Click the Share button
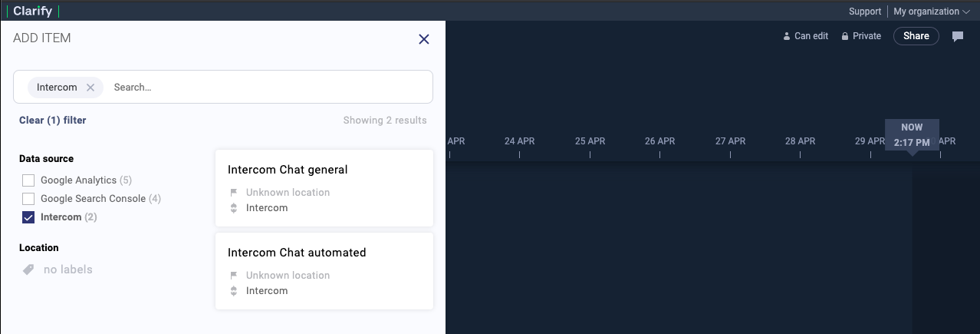Screen dimensions: 980x334 point(916,36)
